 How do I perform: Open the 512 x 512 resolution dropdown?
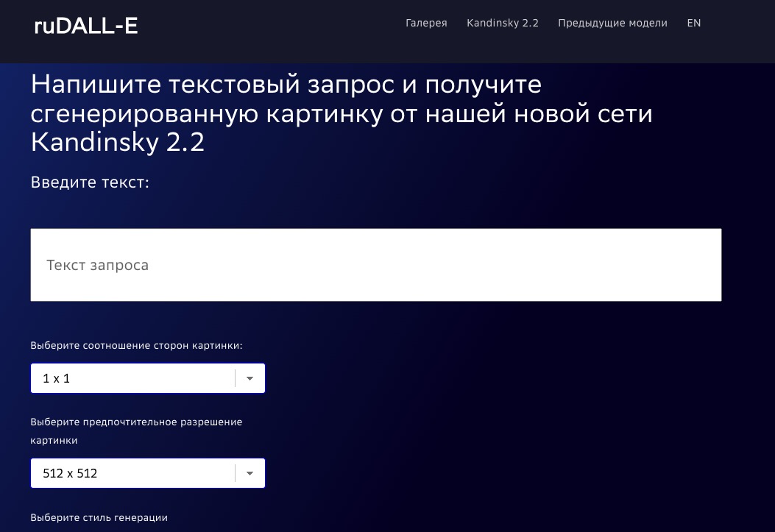click(148, 473)
